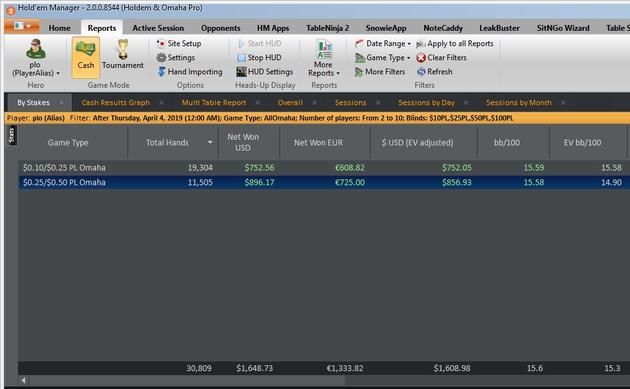
Task: Click the 19,304 total hands cell
Action: [200, 168]
